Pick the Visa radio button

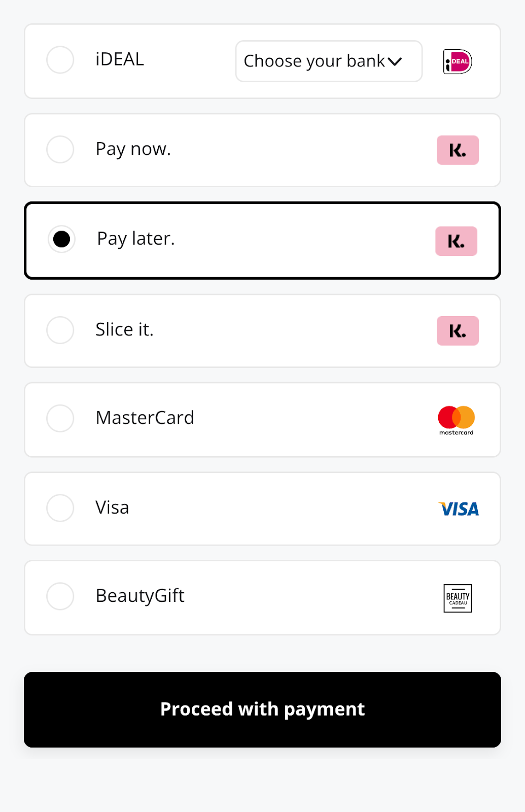coord(60,508)
